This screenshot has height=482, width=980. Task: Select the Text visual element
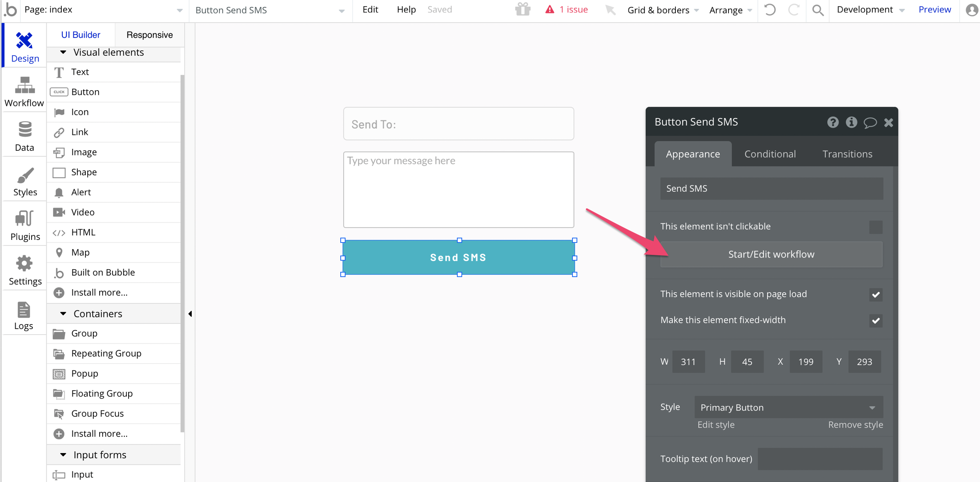113,72
